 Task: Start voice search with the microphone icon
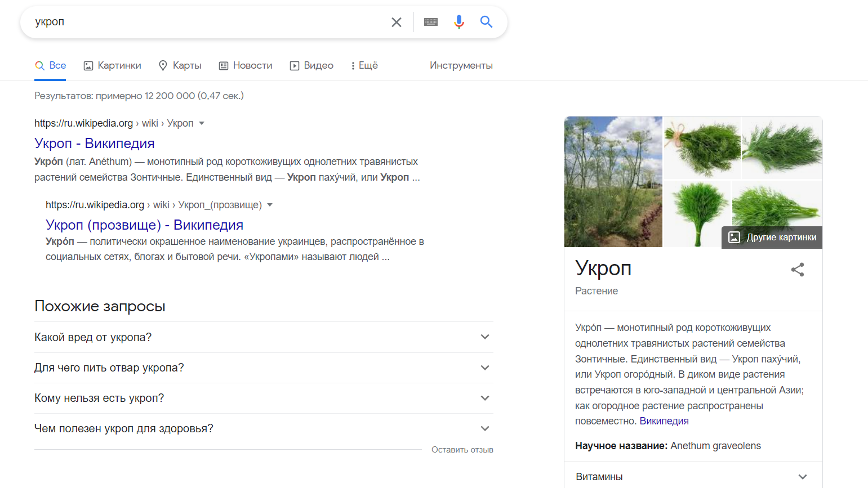pyautogui.click(x=459, y=22)
